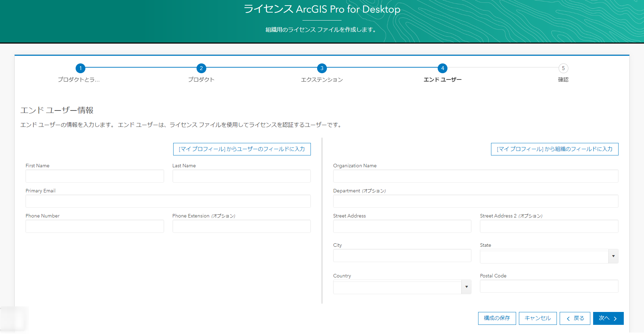This screenshot has height=336, width=644.
Task: Click the Department optional field
Action: (476, 201)
